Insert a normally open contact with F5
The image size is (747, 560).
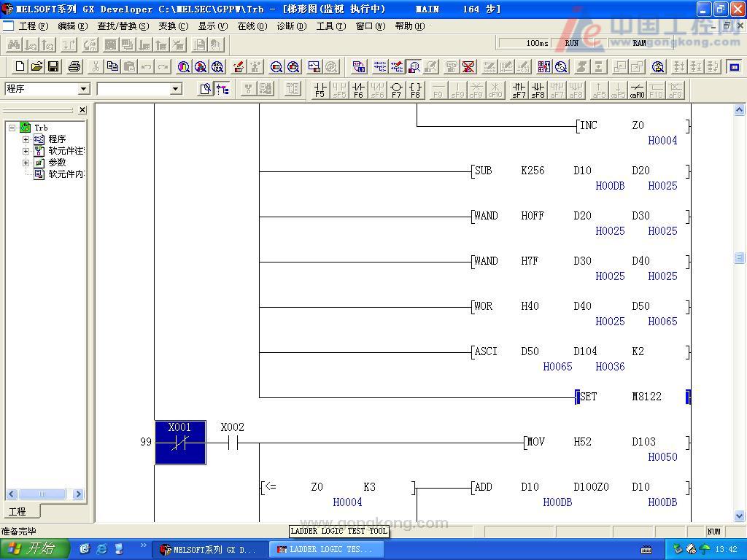pyautogui.click(x=320, y=90)
